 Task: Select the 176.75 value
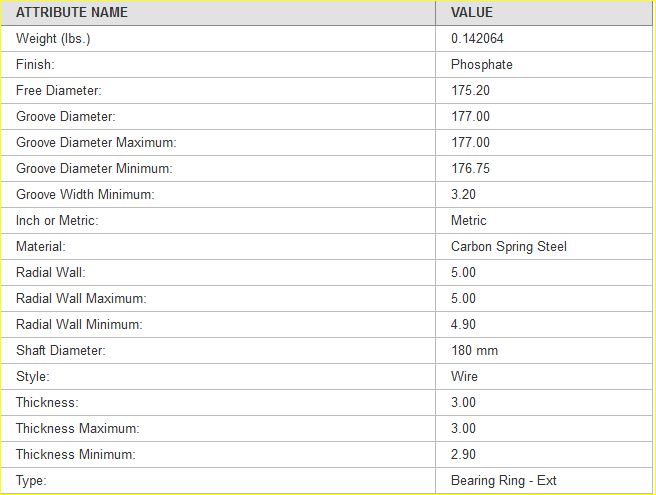(x=470, y=168)
